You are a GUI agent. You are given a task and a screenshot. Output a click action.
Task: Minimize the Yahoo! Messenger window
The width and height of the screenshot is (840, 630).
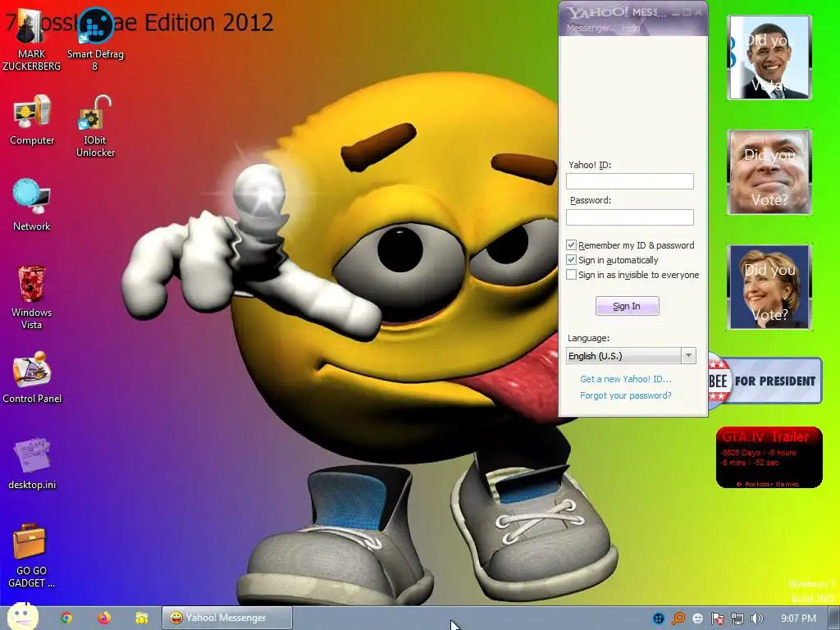(675, 13)
